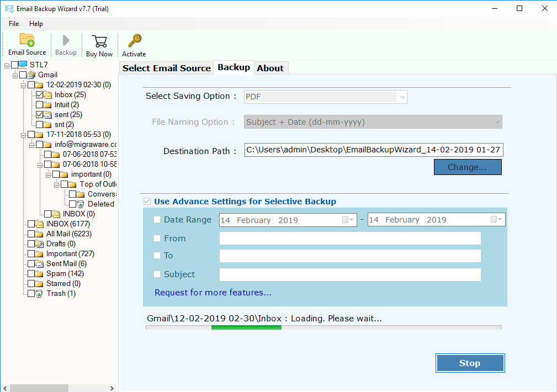Click the Trash (1) recycle bin icon

(39, 294)
